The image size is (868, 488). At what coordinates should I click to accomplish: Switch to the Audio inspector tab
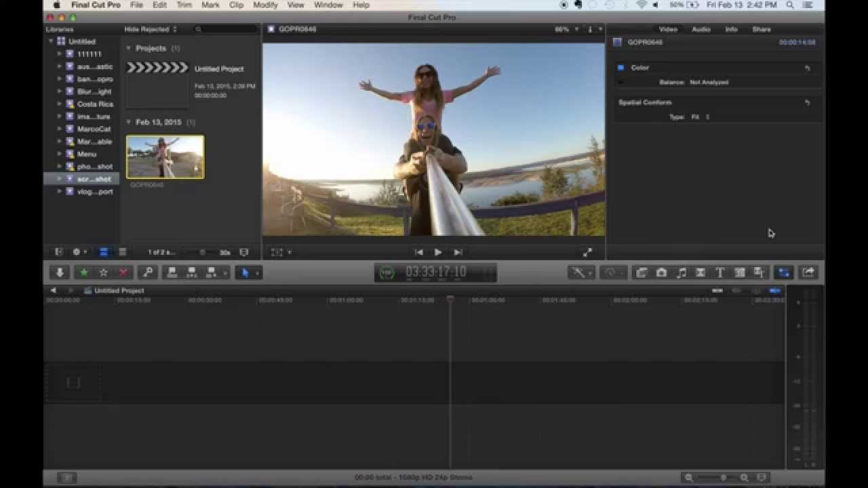coord(701,29)
